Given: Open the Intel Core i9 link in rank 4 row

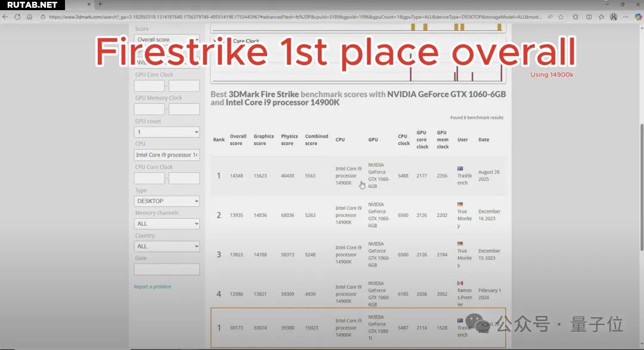Looking at the screenshot, I should click(x=348, y=294).
